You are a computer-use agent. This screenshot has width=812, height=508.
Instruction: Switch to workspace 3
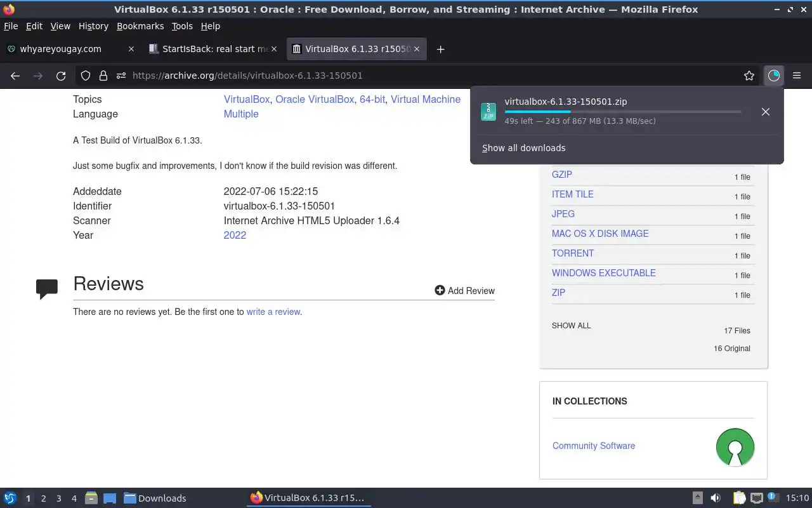pyautogui.click(x=59, y=498)
